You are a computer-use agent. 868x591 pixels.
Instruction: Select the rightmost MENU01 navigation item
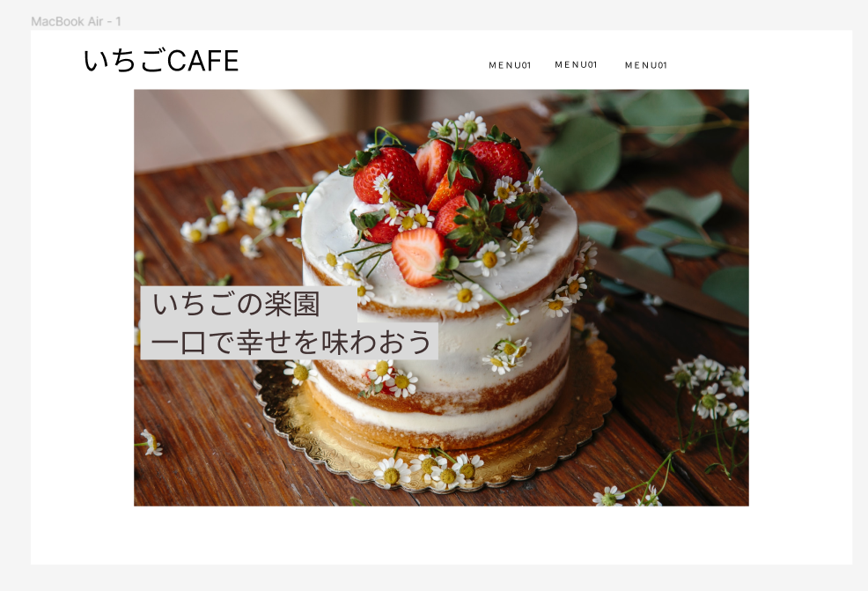pyautogui.click(x=646, y=65)
